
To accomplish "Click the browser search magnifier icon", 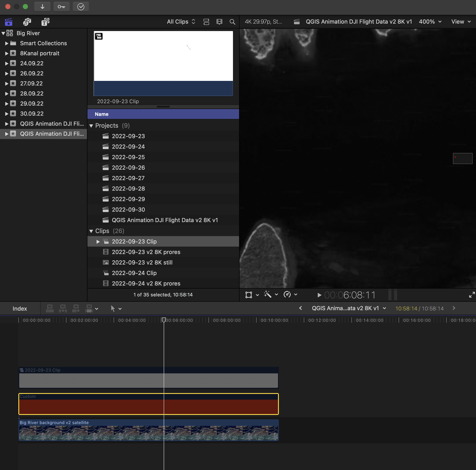I will pyautogui.click(x=232, y=22).
